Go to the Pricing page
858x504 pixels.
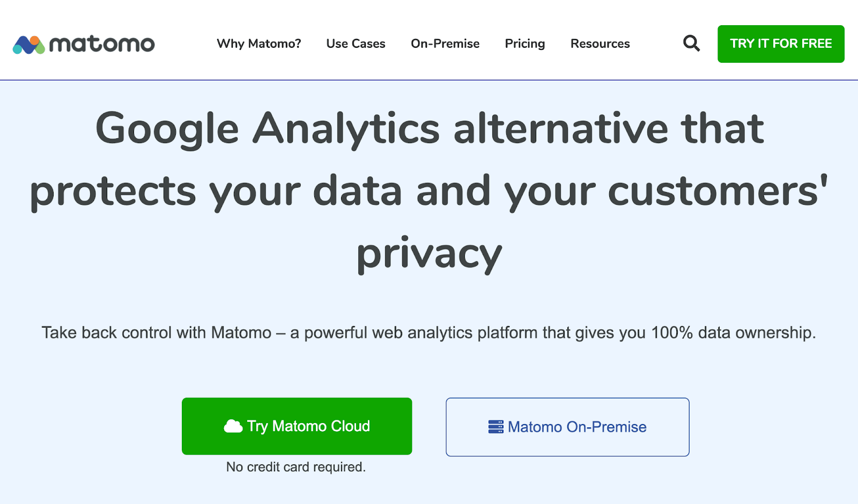point(524,44)
